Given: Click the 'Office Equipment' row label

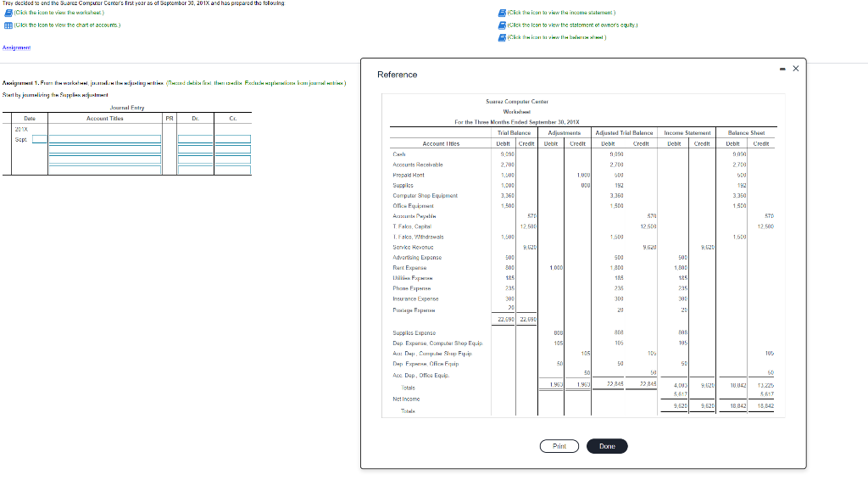Looking at the screenshot, I should 413,206.
